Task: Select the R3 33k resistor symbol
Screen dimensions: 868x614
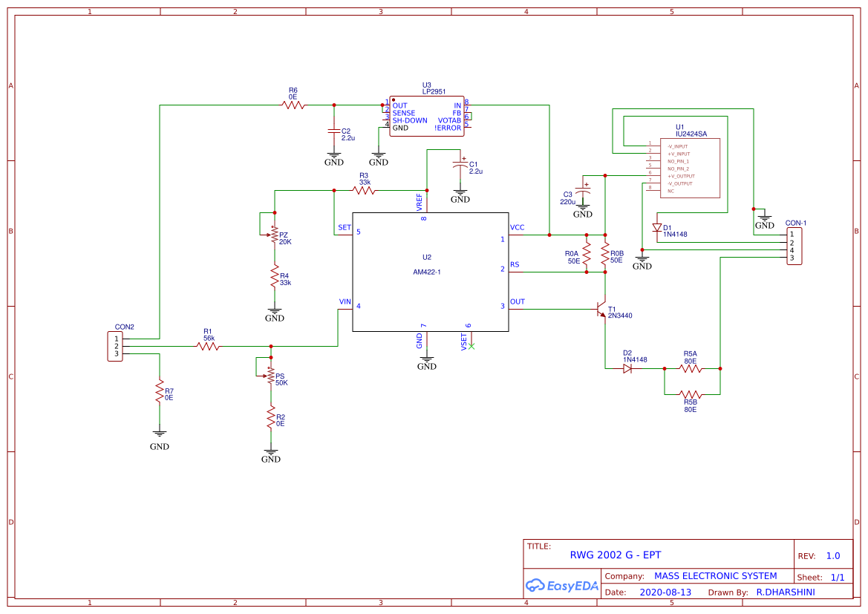Action: 365,191
